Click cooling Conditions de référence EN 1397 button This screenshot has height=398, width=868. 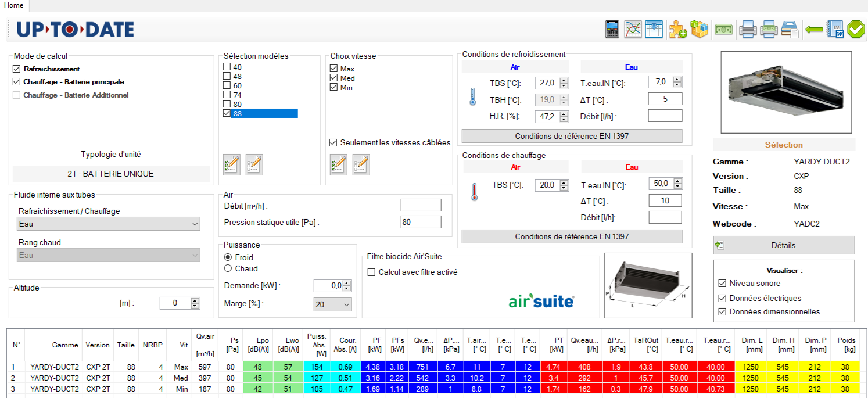[572, 136]
